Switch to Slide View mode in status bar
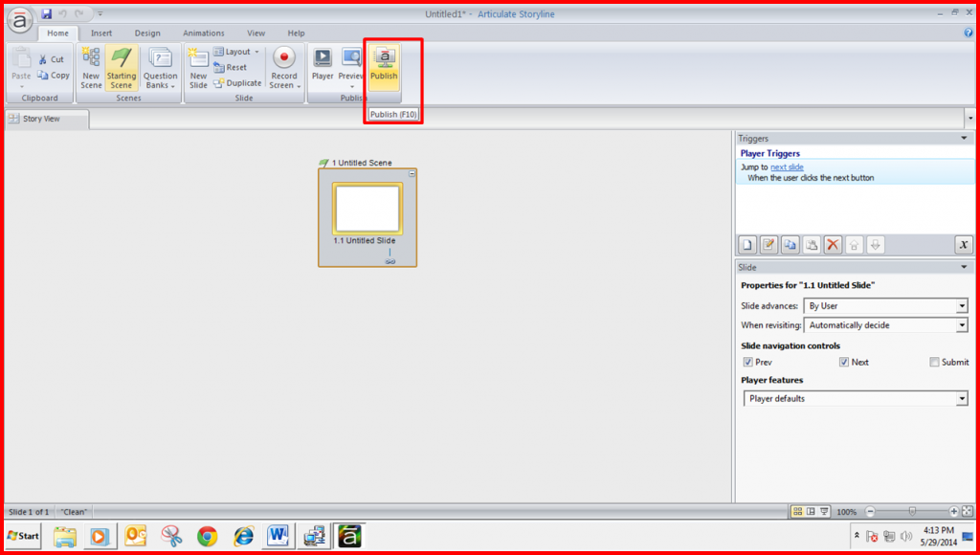The height and width of the screenshot is (555, 980). (811, 512)
